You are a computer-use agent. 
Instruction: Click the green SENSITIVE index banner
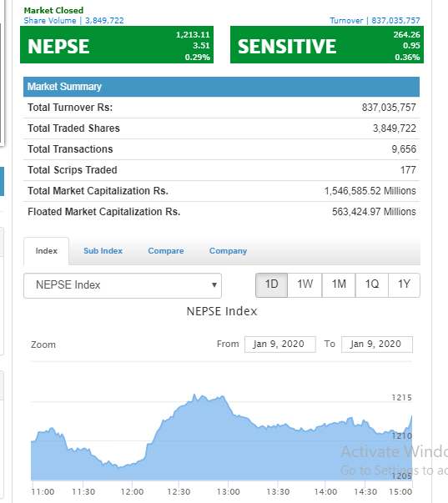coord(327,44)
